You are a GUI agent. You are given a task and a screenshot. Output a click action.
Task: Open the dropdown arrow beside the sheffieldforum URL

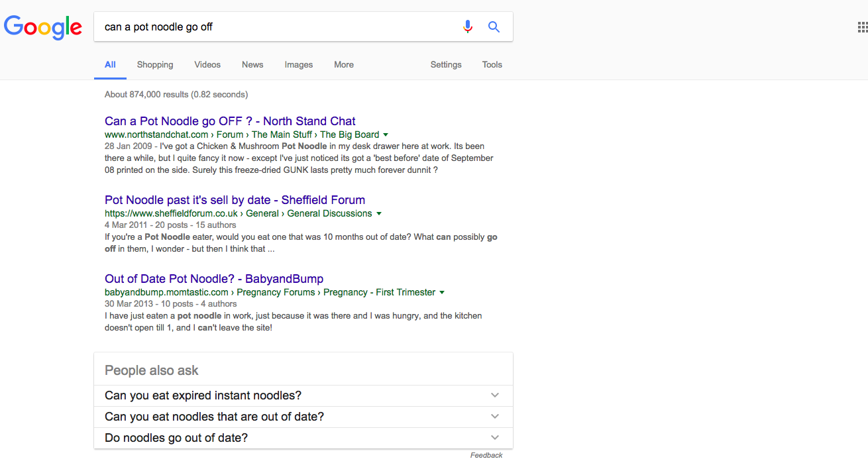click(x=379, y=214)
